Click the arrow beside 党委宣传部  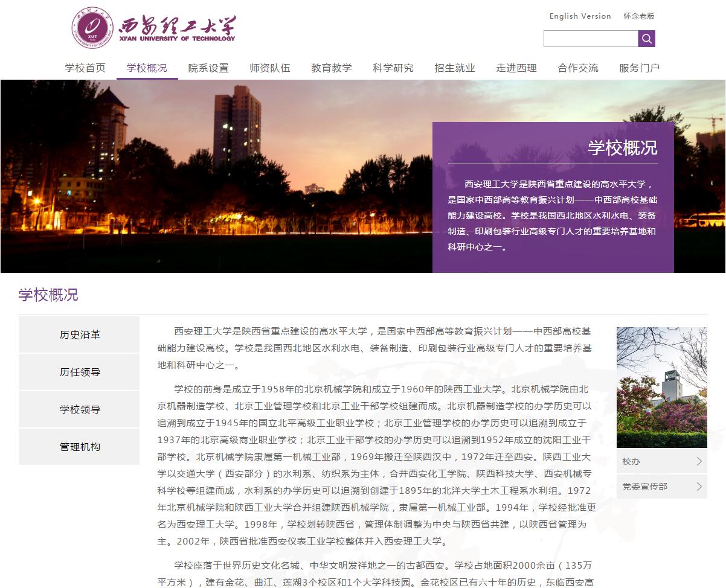(699, 487)
